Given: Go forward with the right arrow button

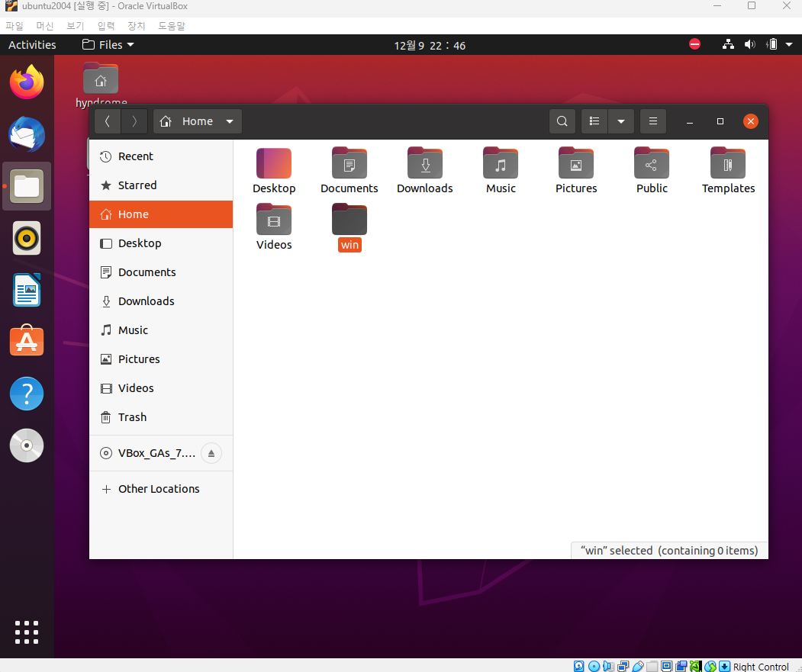Looking at the screenshot, I should tap(134, 121).
